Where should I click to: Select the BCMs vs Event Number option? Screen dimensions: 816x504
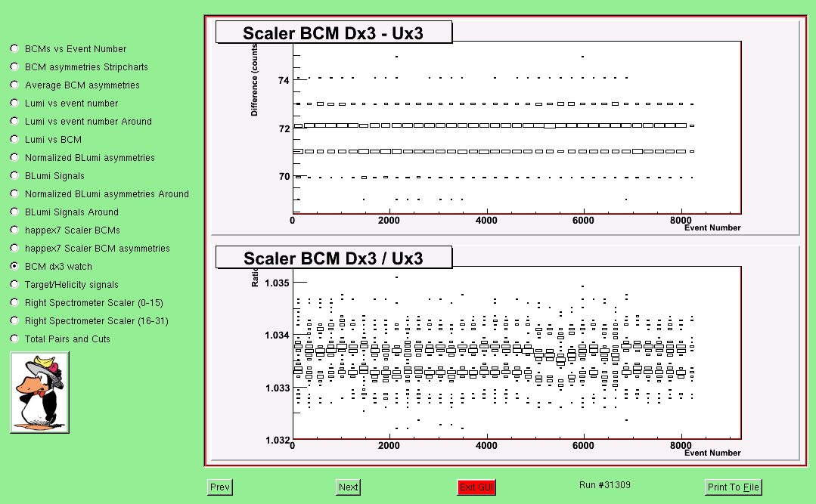[68, 49]
